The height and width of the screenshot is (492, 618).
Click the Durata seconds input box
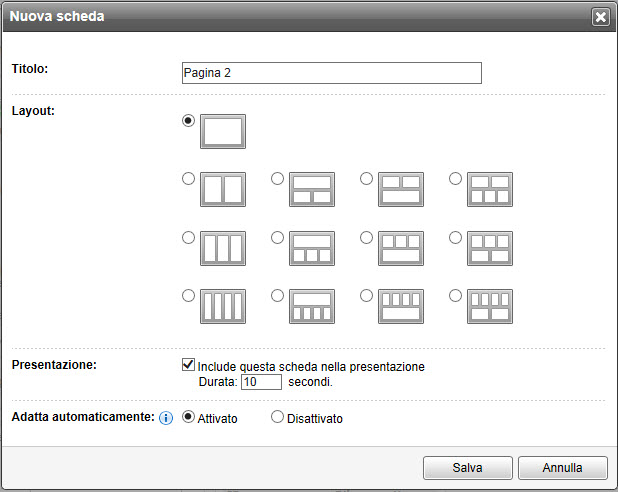pyautogui.click(x=261, y=382)
